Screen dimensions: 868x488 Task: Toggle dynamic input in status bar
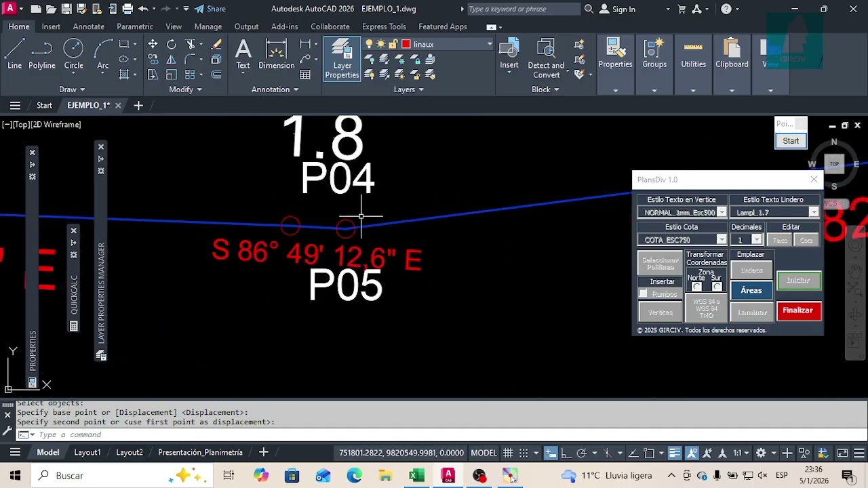pyautogui.click(x=551, y=453)
